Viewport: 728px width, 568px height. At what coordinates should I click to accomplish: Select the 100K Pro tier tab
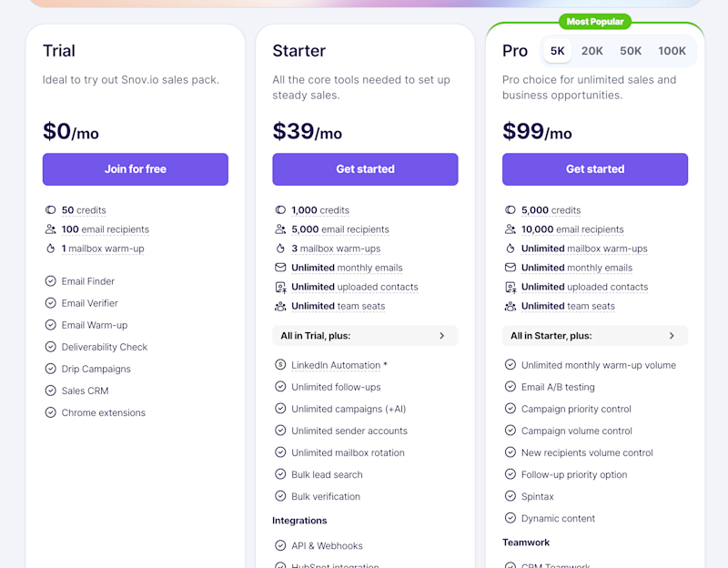click(x=672, y=51)
